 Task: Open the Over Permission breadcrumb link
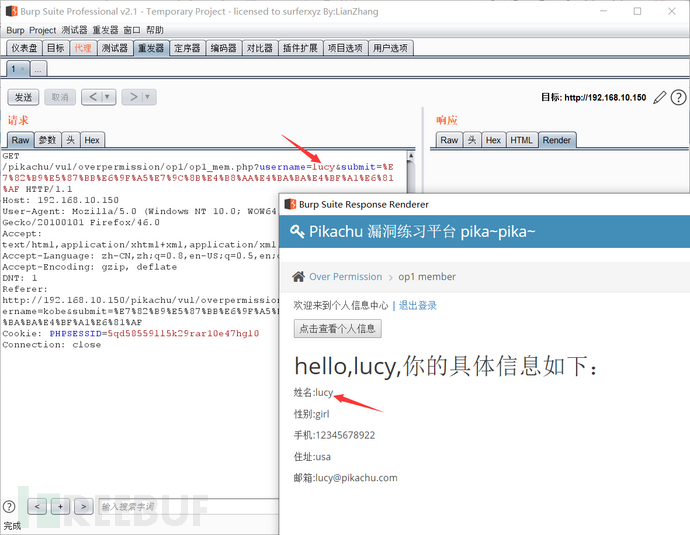[x=345, y=277]
